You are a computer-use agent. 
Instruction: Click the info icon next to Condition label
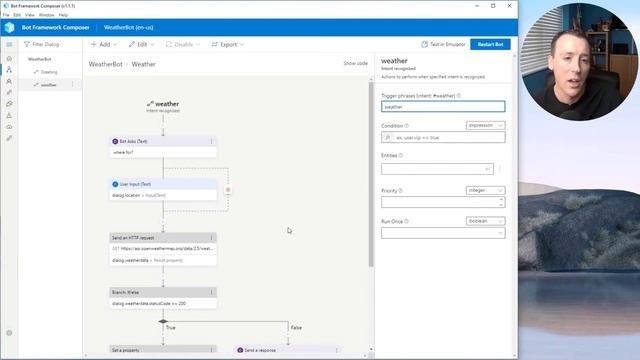point(407,126)
